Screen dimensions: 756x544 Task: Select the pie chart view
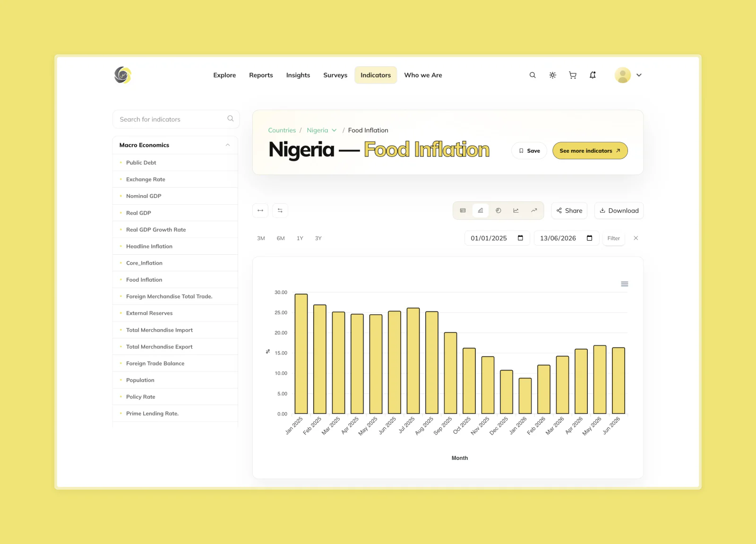pyautogui.click(x=498, y=211)
